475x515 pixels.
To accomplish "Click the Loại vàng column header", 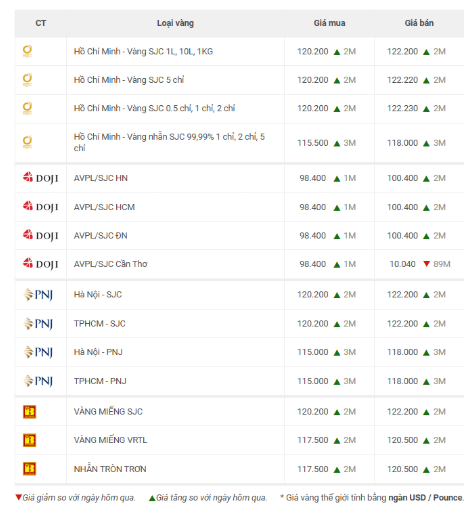I will coord(175,23).
